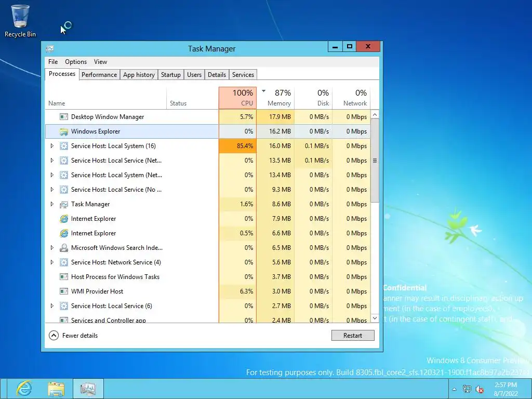This screenshot has height=399, width=532.
Task: Click the Task Manager title bar icon
Action: coord(50,49)
